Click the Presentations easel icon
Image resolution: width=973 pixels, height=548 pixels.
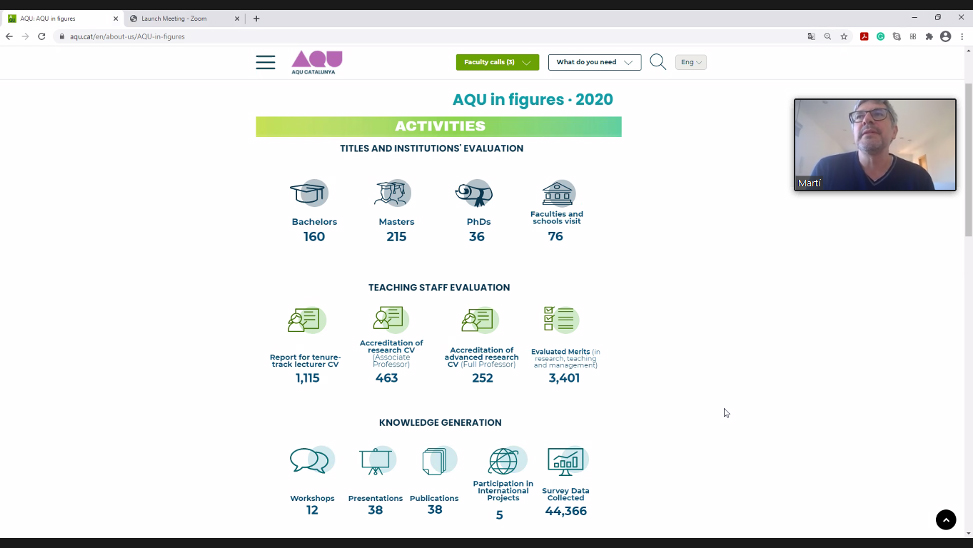377,461
